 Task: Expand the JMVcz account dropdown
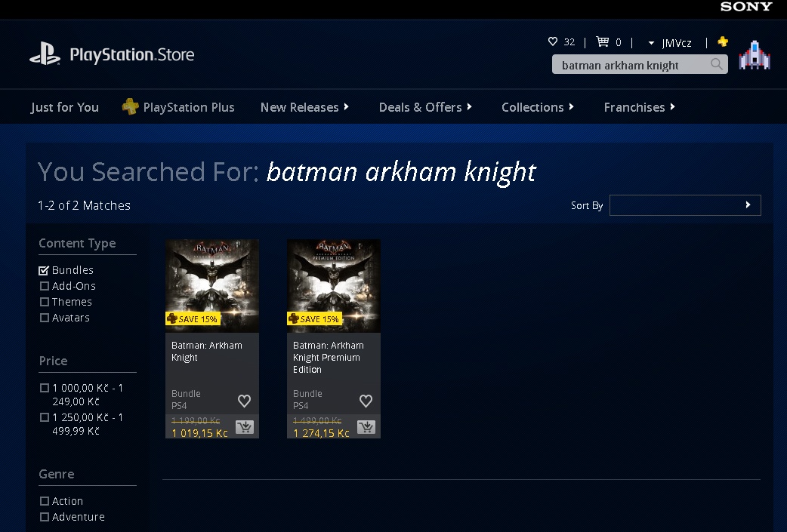[x=670, y=42]
